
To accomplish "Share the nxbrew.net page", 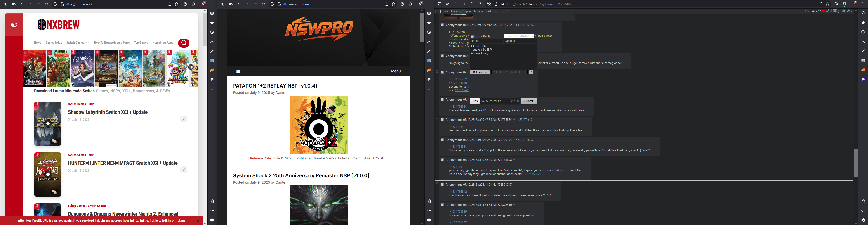I will tap(170, 4).
